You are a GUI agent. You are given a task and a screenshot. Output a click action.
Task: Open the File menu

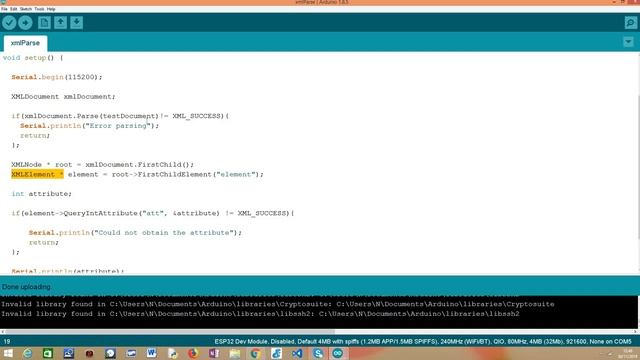pos(4,9)
